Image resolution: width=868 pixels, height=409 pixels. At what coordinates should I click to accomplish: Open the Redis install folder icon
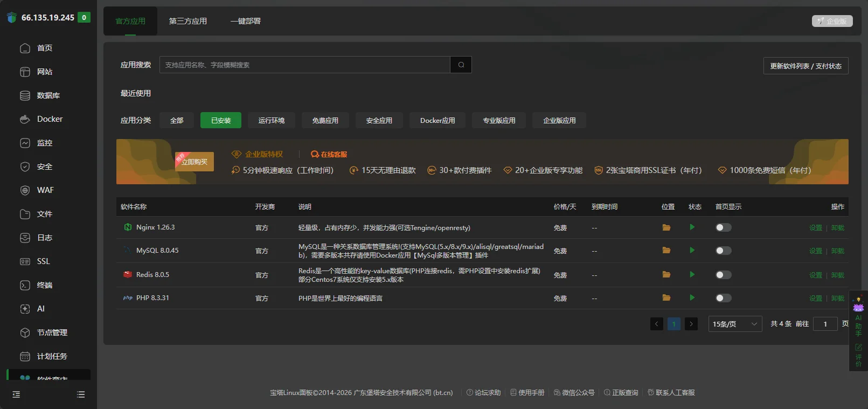click(666, 275)
